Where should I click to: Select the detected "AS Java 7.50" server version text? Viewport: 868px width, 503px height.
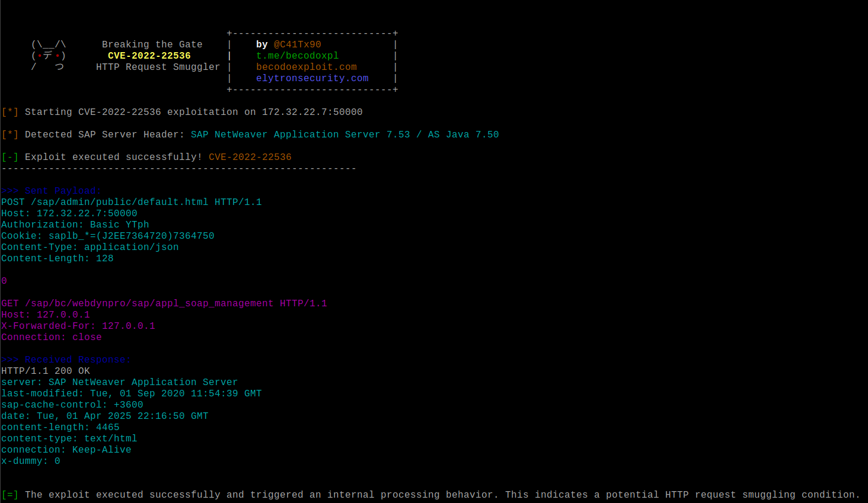pos(464,134)
